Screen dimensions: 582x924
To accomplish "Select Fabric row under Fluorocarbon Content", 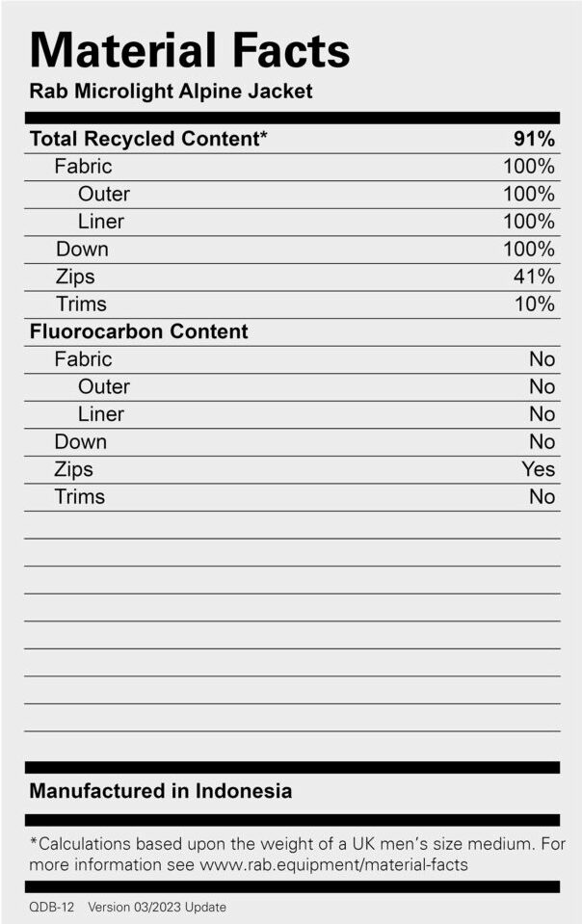I will coord(83,359).
